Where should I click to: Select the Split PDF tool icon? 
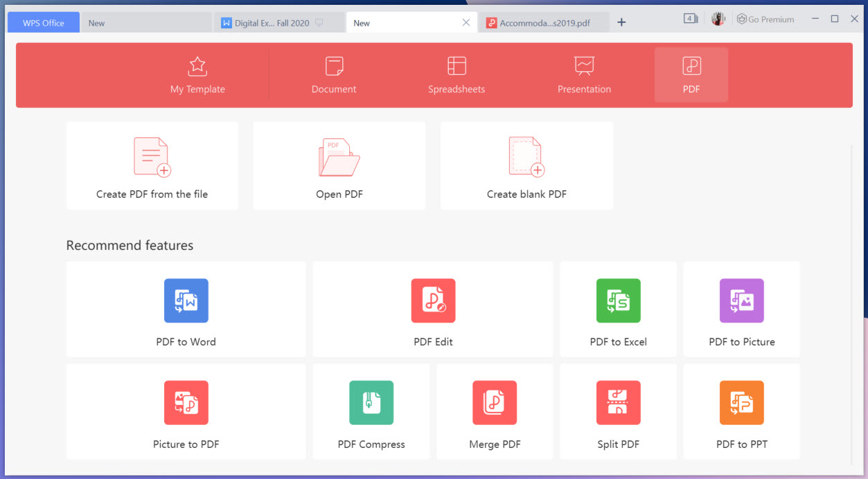(x=619, y=403)
